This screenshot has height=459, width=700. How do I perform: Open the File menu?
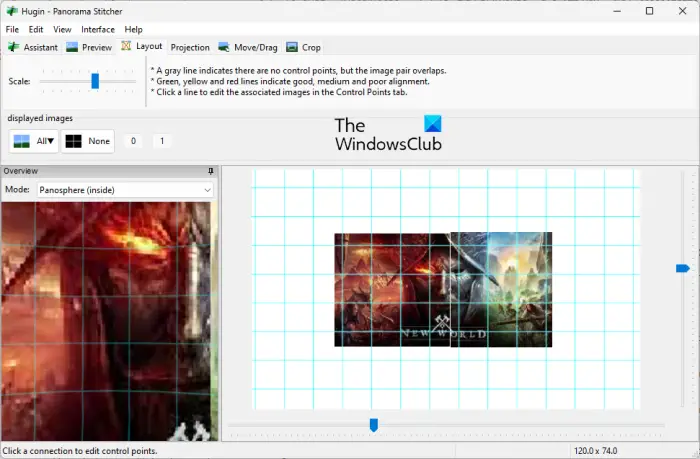click(x=12, y=29)
